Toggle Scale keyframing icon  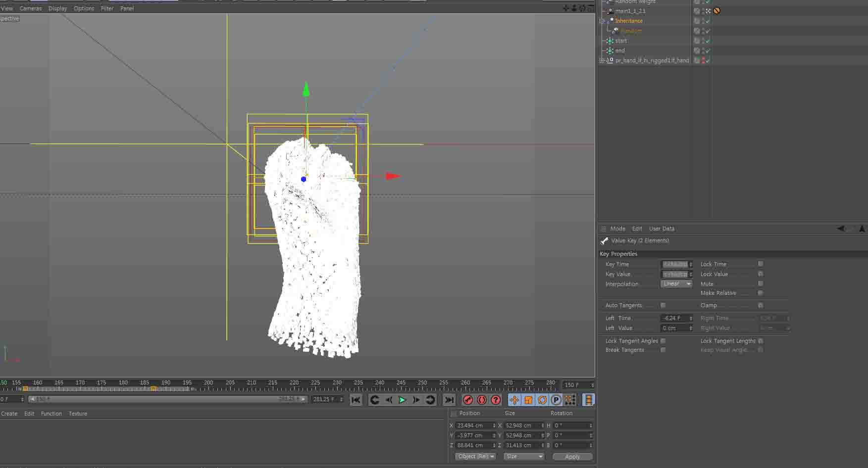[x=528, y=400]
